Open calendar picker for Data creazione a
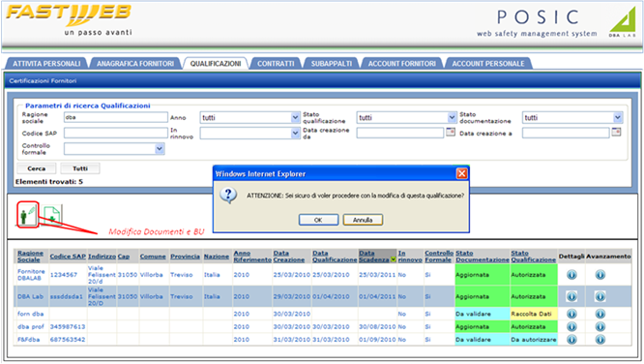Screen dimensions: 644x364 (x=616, y=132)
